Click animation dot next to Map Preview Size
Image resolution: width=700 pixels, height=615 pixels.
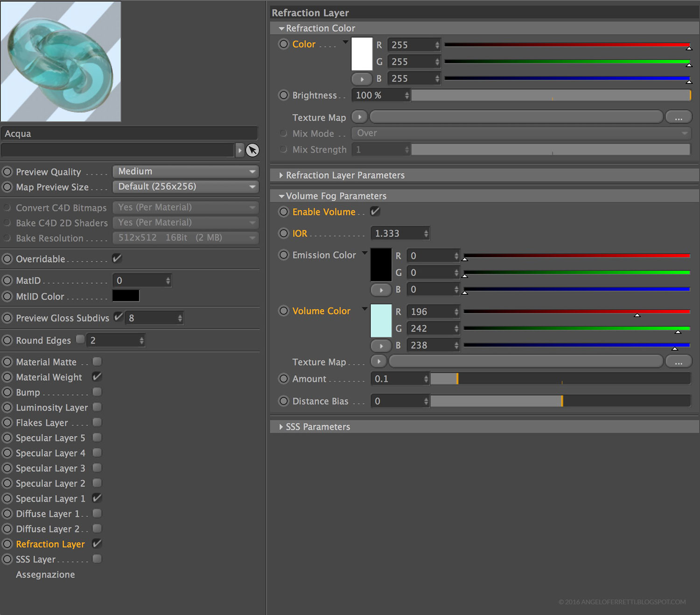7,187
